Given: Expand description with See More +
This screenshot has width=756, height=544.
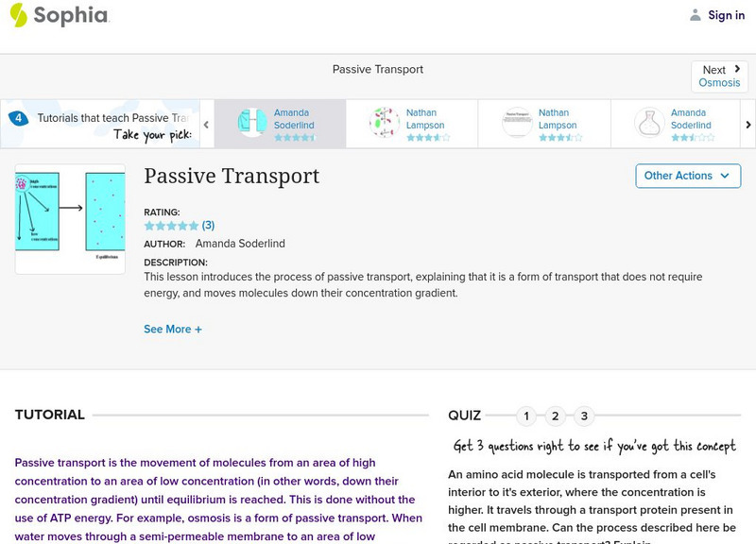Looking at the screenshot, I should (x=173, y=330).
